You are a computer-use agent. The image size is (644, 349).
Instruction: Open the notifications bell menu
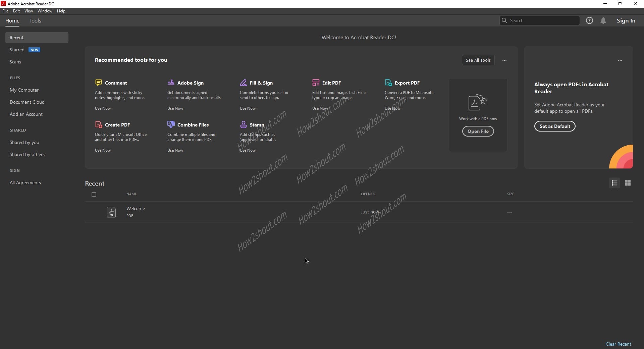click(x=603, y=20)
